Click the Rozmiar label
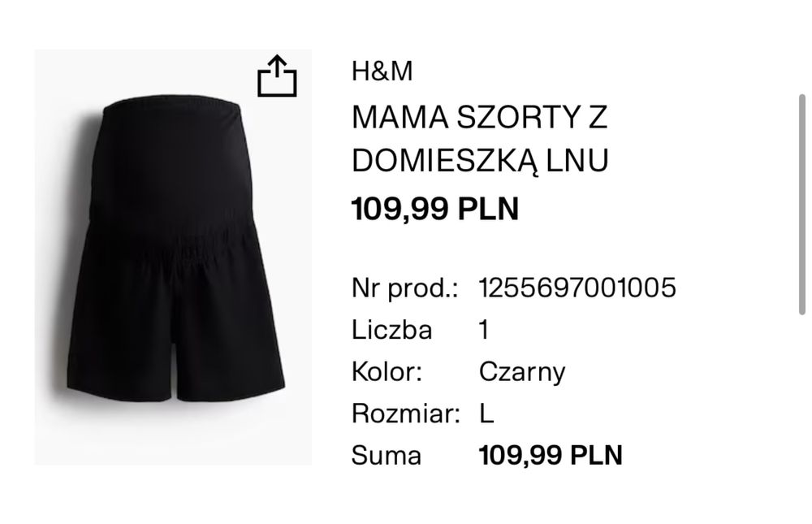 405,414
